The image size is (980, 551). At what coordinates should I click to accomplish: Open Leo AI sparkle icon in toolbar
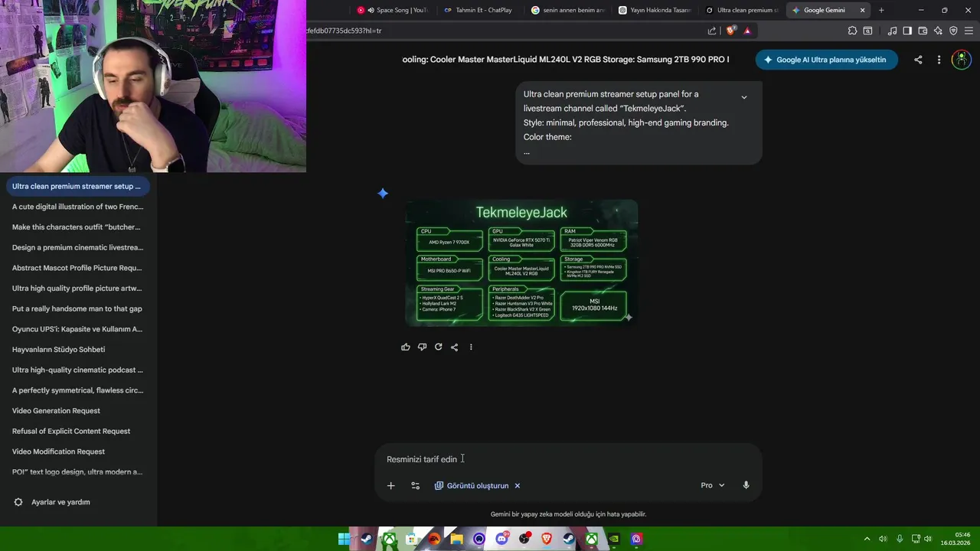coord(938,31)
